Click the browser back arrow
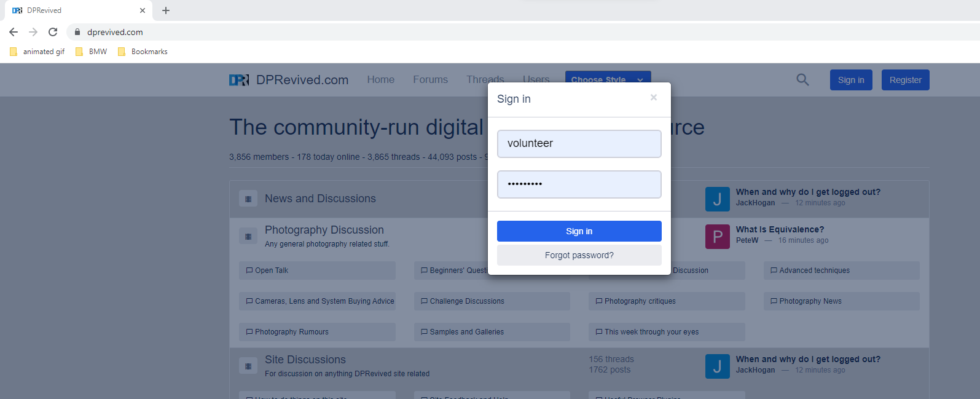980x399 pixels. pyautogui.click(x=14, y=32)
